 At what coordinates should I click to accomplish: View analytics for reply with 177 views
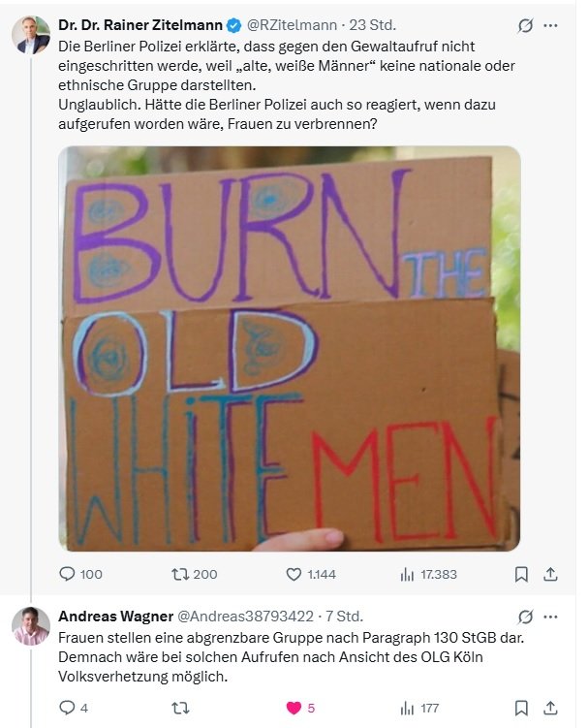pyautogui.click(x=408, y=708)
